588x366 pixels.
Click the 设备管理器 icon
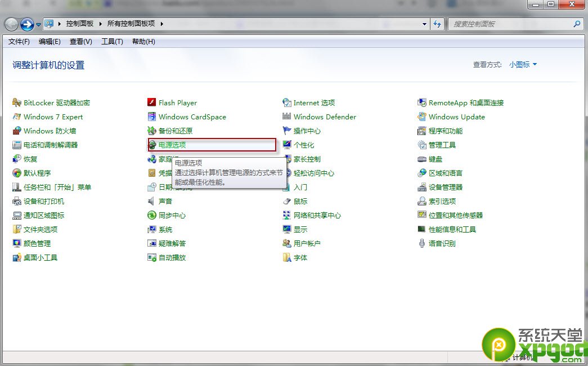pyautogui.click(x=422, y=188)
